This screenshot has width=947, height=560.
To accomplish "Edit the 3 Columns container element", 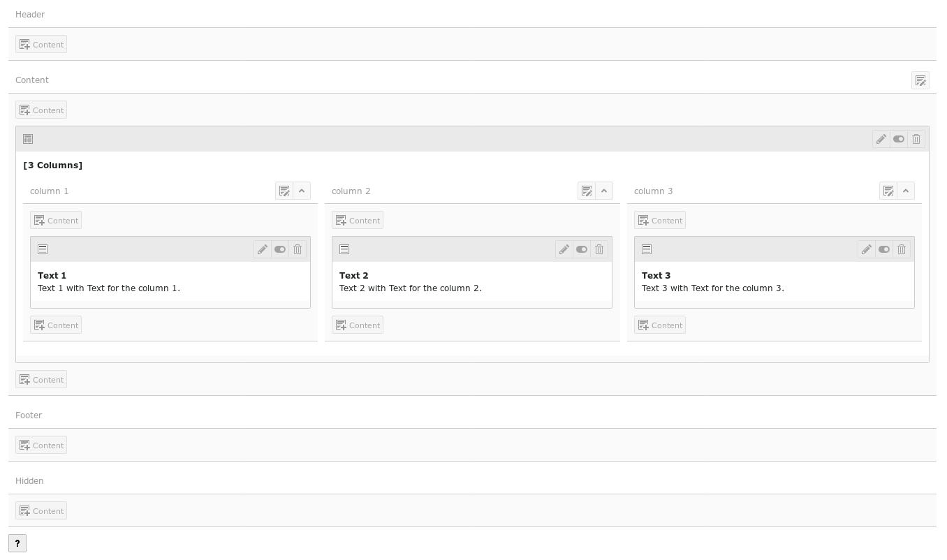I will 881,139.
